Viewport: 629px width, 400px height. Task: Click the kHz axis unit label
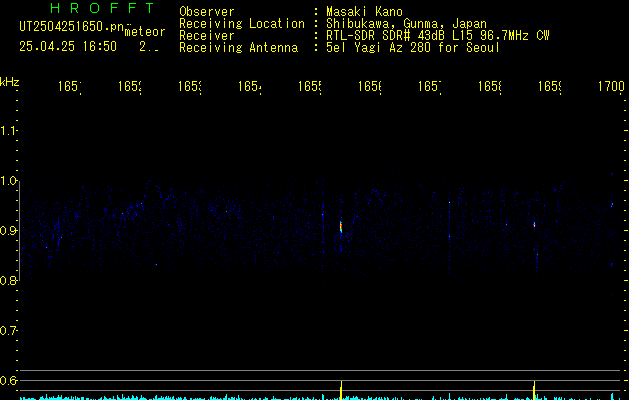[x=10, y=82]
